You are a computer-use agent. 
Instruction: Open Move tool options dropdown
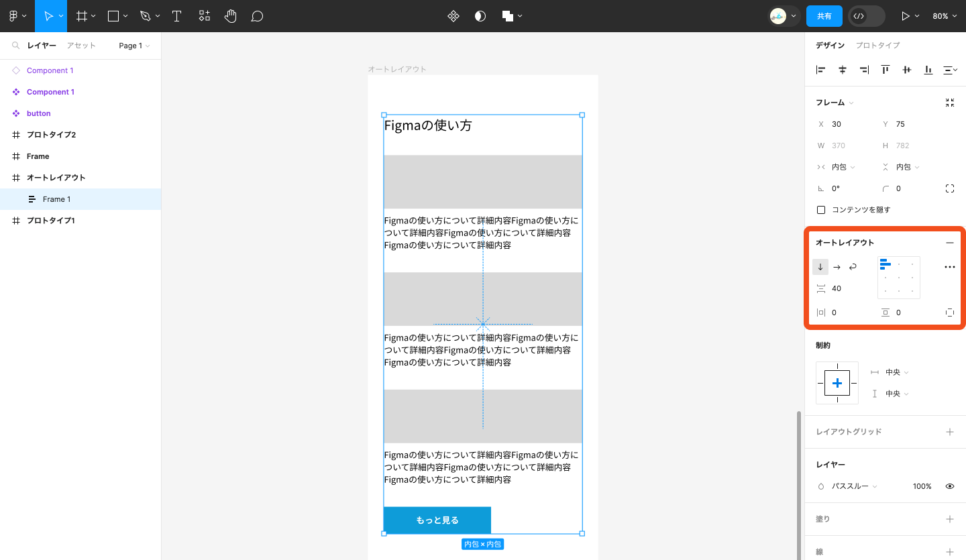(x=62, y=16)
